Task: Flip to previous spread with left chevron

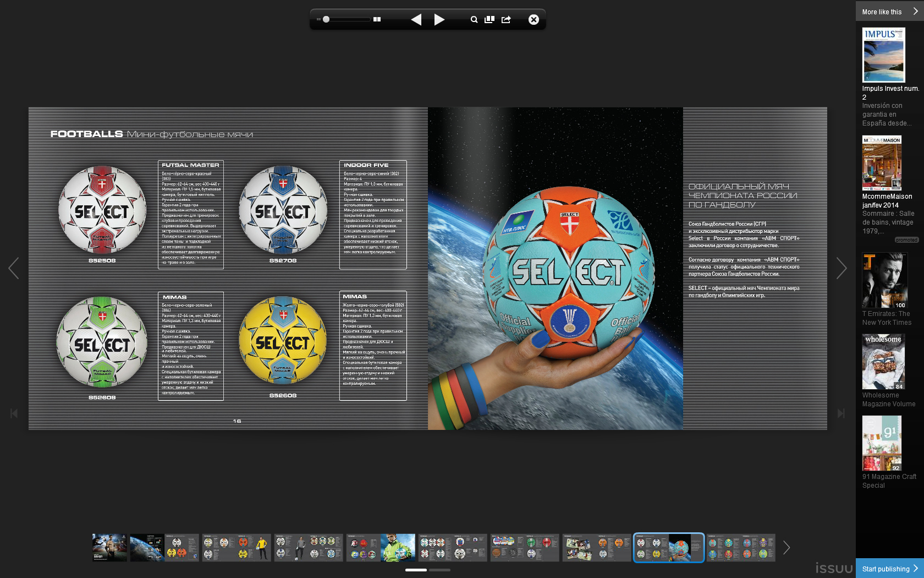Action: (14, 268)
